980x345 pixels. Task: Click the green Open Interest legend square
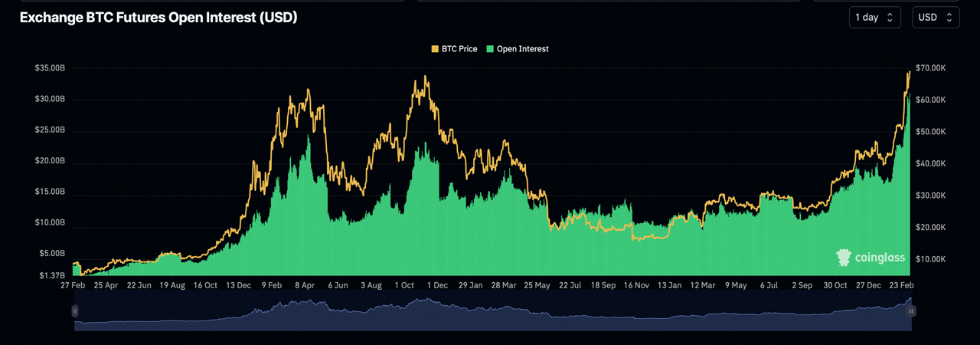(490, 49)
